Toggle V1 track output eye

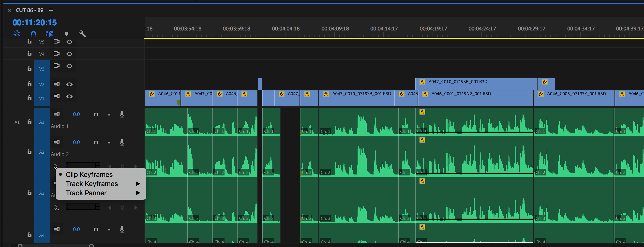(x=69, y=96)
